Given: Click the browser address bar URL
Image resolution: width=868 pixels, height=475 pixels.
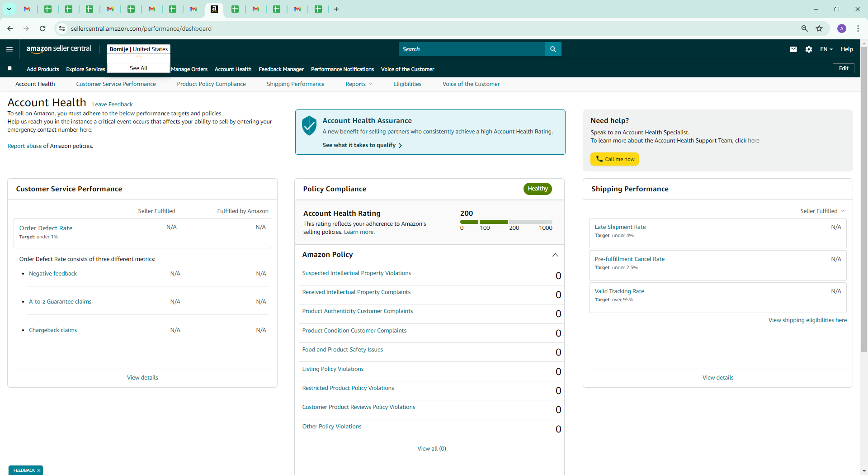Looking at the screenshot, I should (141, 28).
